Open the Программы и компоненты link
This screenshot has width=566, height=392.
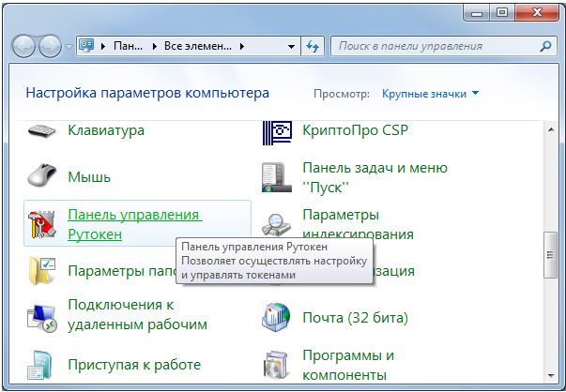348,365
